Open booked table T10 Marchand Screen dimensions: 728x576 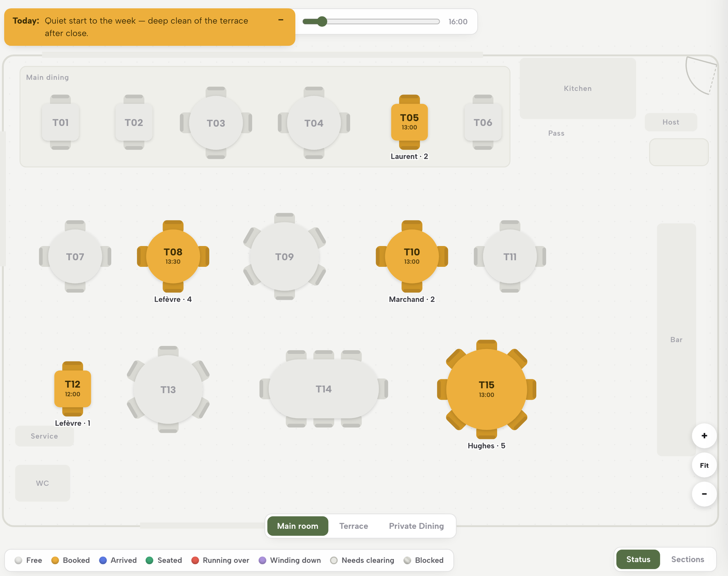tap(412, 257)
